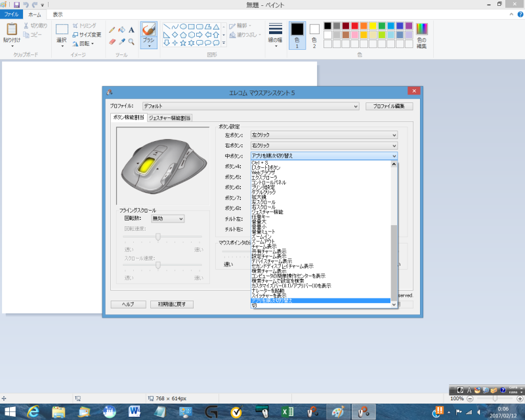Choose the straight line shape
Screen dimensions: 525x420
click(x=167, y=26)
